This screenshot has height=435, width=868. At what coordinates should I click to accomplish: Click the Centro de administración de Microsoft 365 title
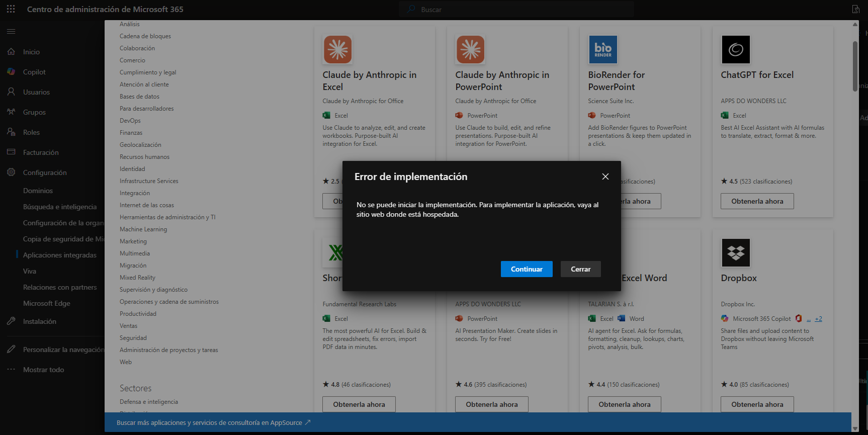tap(105, 9)
